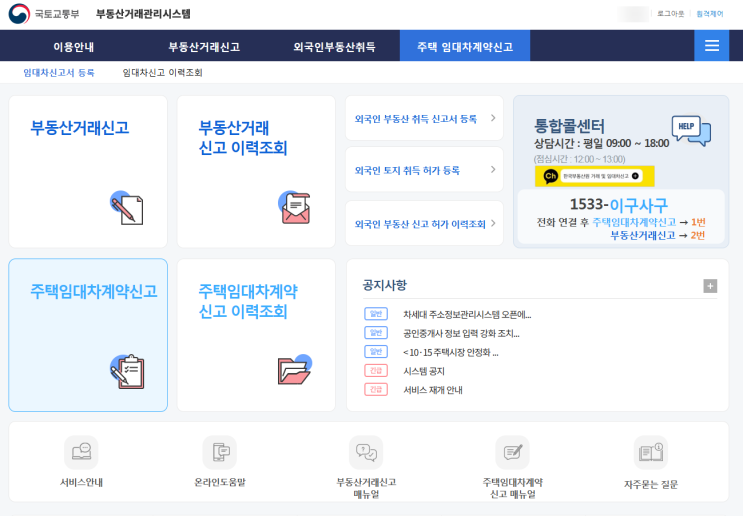743x516 pixels.
Task: Open the 외국인 토지 취득 허가 등록 link
Action: point(407,171)
